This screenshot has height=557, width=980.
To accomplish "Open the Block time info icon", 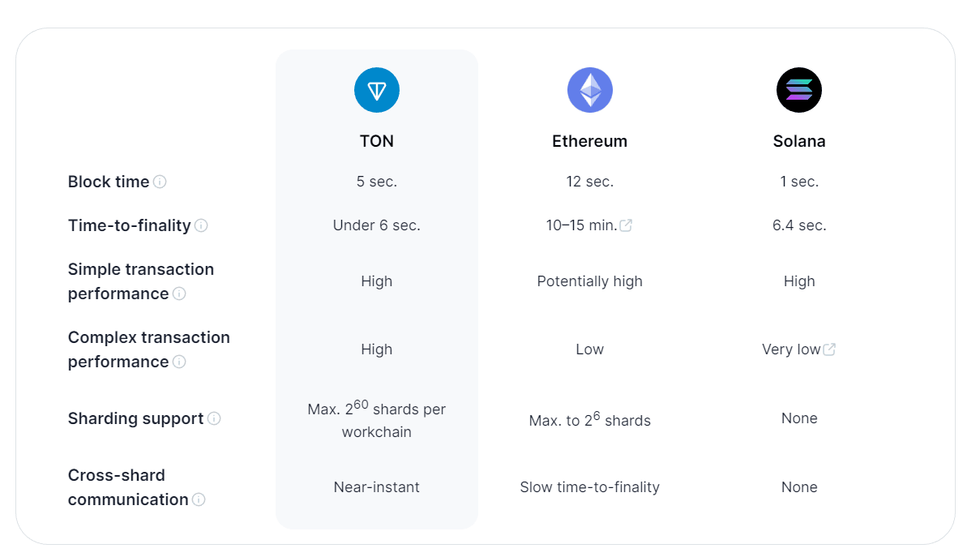I will click(x=160, y=182).
